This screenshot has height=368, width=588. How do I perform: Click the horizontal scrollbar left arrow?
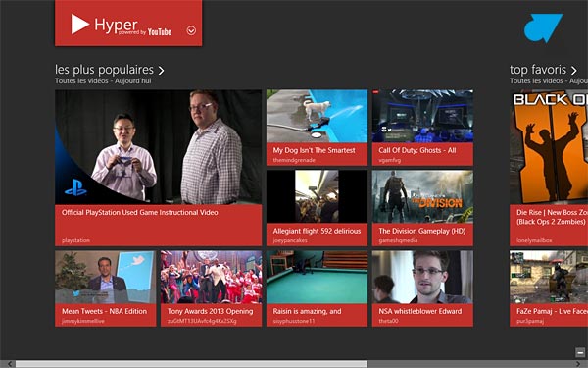[9, 364]
